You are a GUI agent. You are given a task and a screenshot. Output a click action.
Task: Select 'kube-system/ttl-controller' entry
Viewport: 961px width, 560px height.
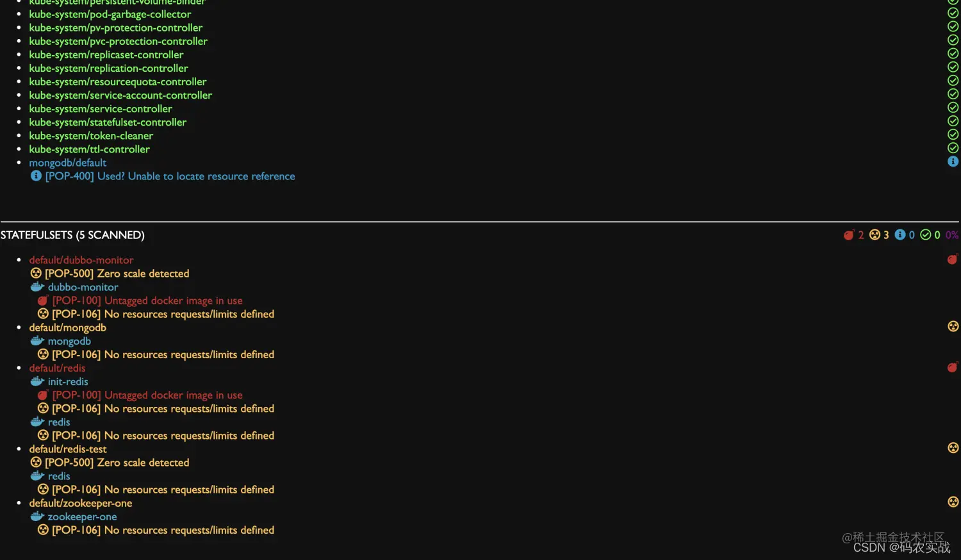click(x=90, y=149)
